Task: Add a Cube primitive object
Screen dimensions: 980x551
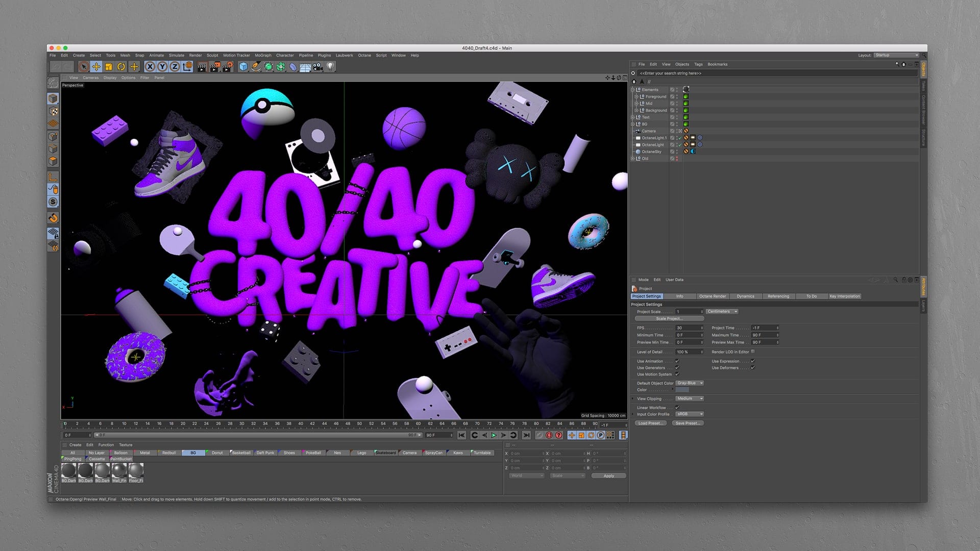Action: coord(243,66)
